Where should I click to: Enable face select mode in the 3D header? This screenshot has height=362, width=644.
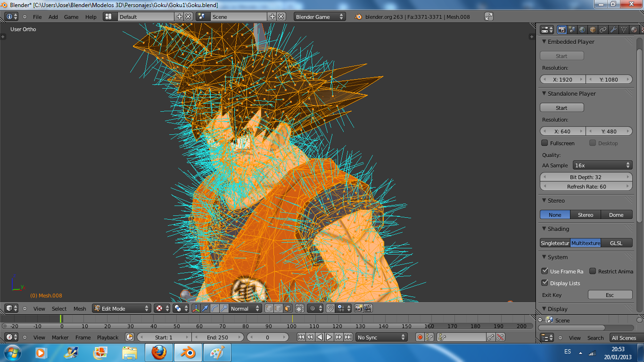288,309
